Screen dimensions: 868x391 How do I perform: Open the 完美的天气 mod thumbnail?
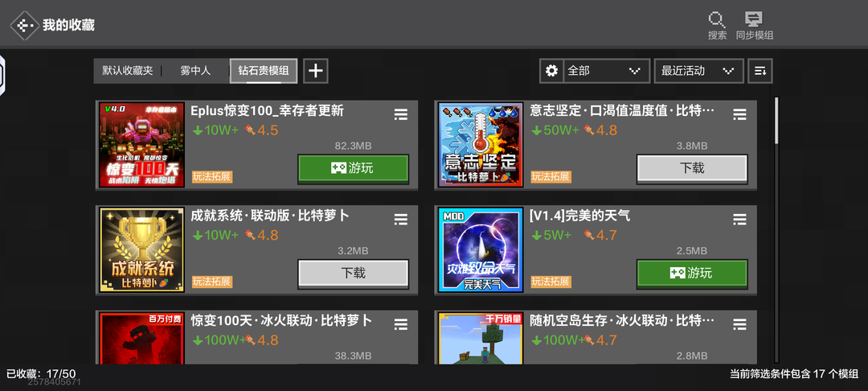[x=481, y=249]
